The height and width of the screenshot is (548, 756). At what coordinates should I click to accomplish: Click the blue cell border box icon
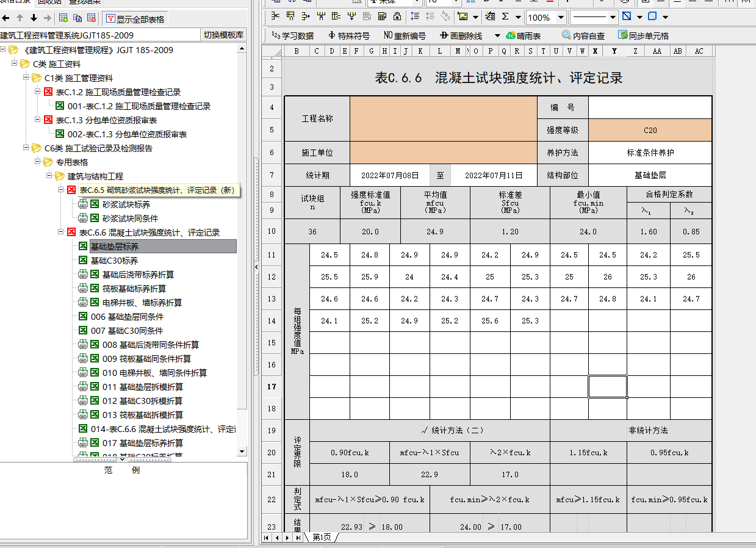652,16
